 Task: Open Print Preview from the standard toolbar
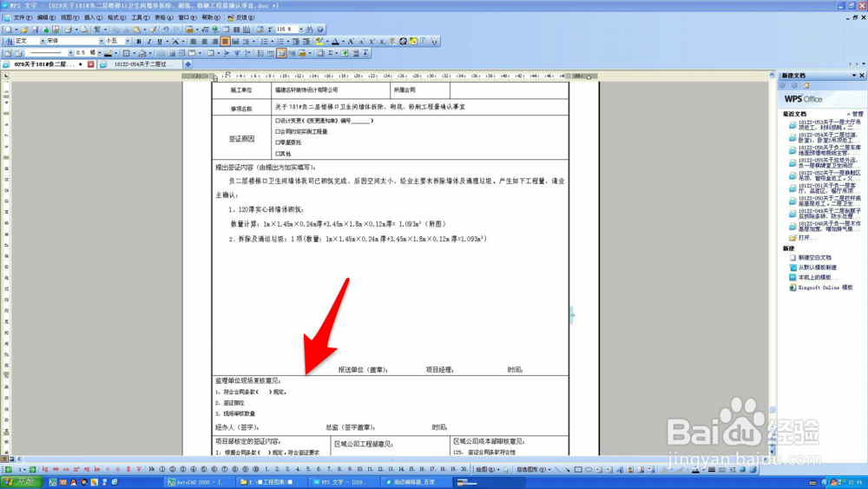[85, 30]
